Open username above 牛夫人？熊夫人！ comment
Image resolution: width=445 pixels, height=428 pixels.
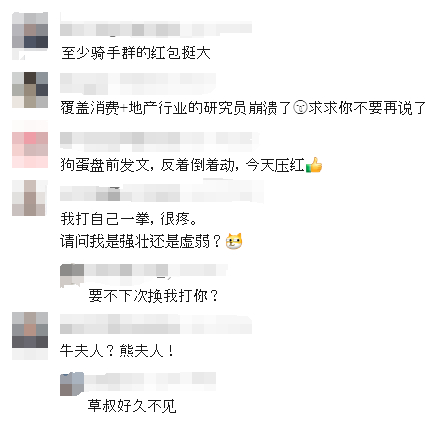(156, 324)
